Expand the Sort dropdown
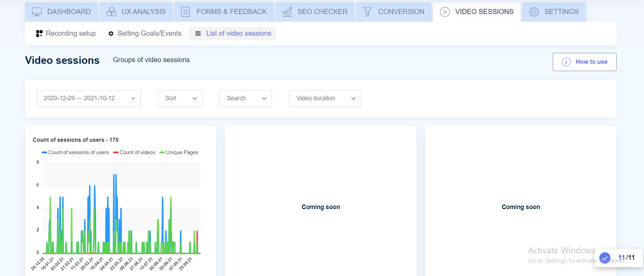 (x=180, y=99)
